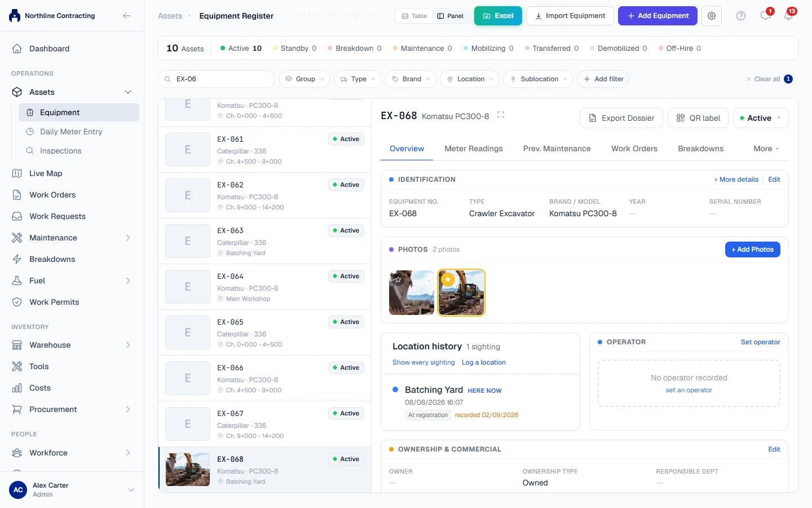Viewport: 812px width, 508px height.
Task: Switch to the Prev. Maintenance tab
Action: click(557, 148)
